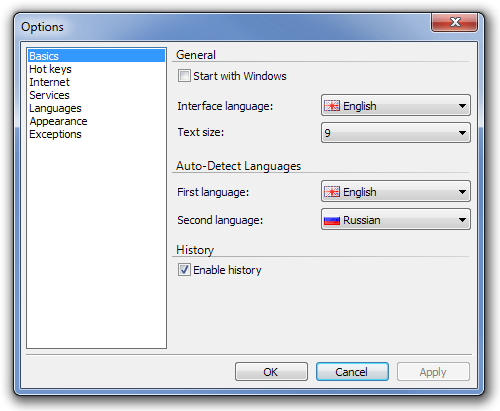Open the Interface language dropdown arrow

(x=462, y=106)
